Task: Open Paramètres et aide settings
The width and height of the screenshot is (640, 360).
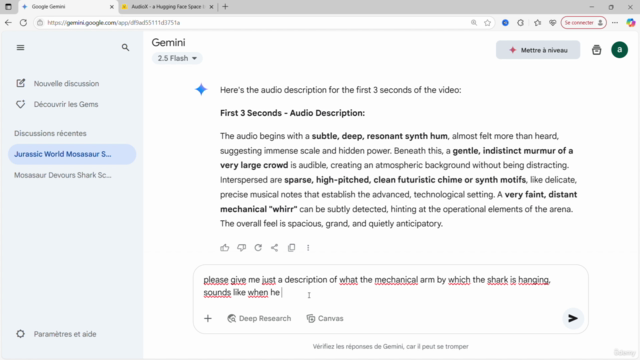Action: 56,334
